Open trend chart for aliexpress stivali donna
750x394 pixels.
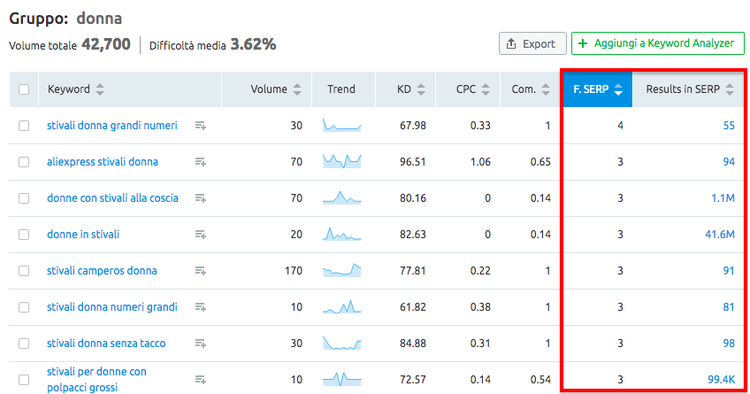pyautogui.click(x=342, y=162)
